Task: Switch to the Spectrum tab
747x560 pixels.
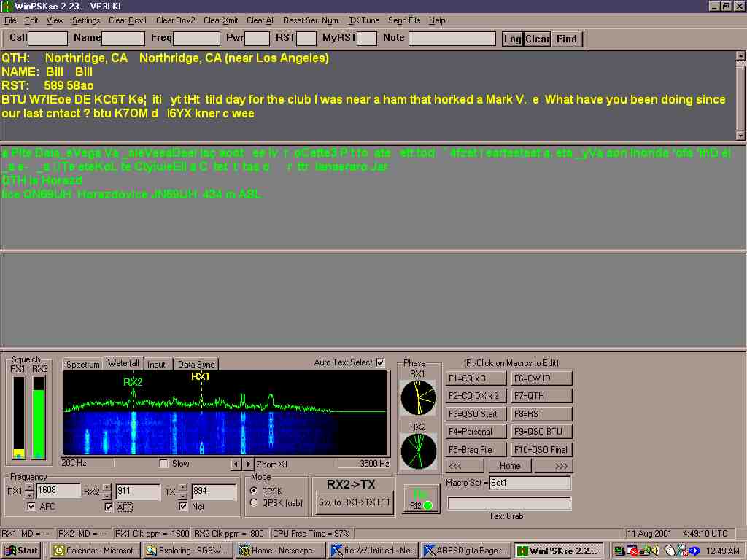Action: (83, 365)
